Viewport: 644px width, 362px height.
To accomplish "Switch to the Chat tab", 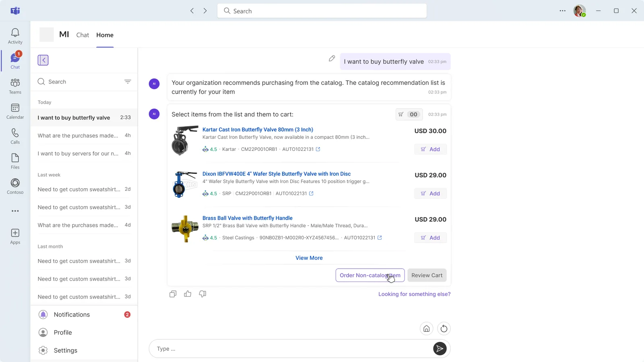I will point(83,35).
